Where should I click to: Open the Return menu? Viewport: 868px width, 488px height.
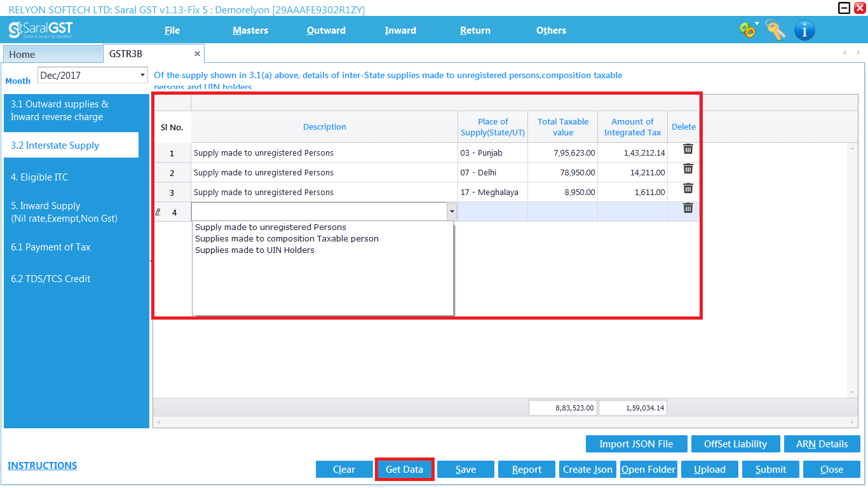coord(475,30)
